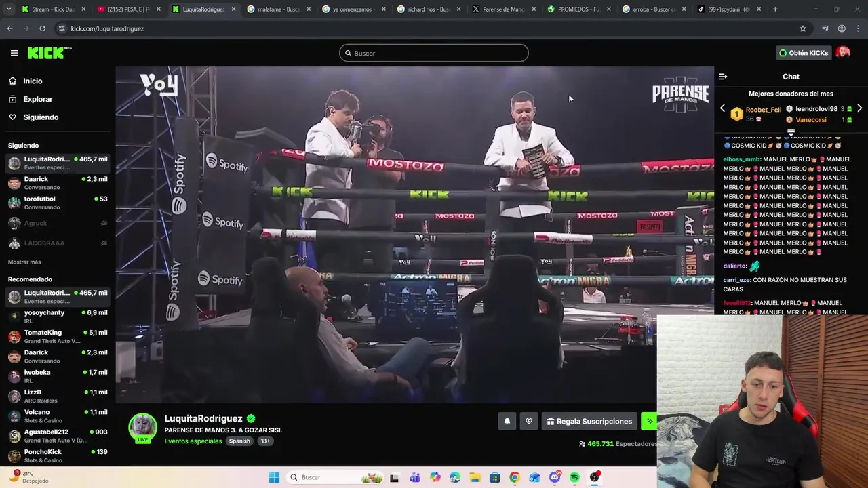
Task: Click Roobet_Feli top donor
Action: click(764, 110)
